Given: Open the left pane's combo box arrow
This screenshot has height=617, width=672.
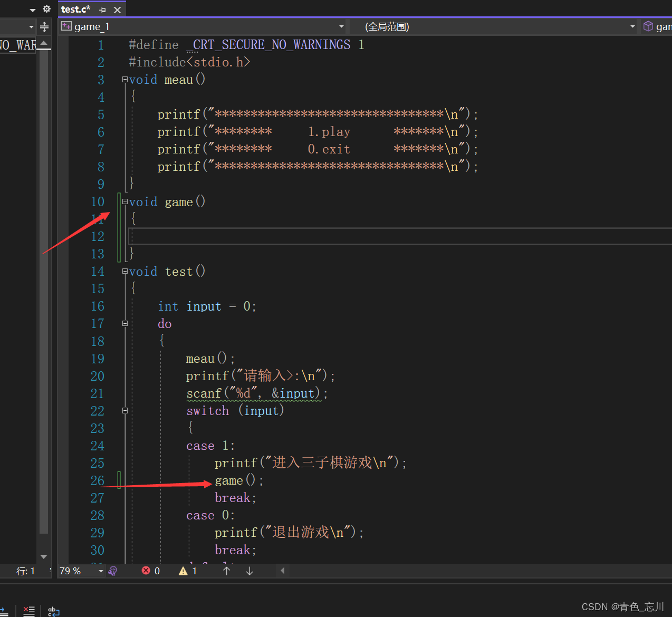Looking at the screenshot, I should [x=31, y=27].
